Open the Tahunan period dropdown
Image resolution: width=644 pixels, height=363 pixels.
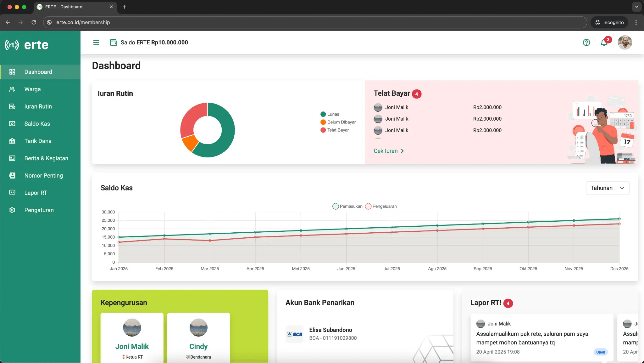[608, 188]
